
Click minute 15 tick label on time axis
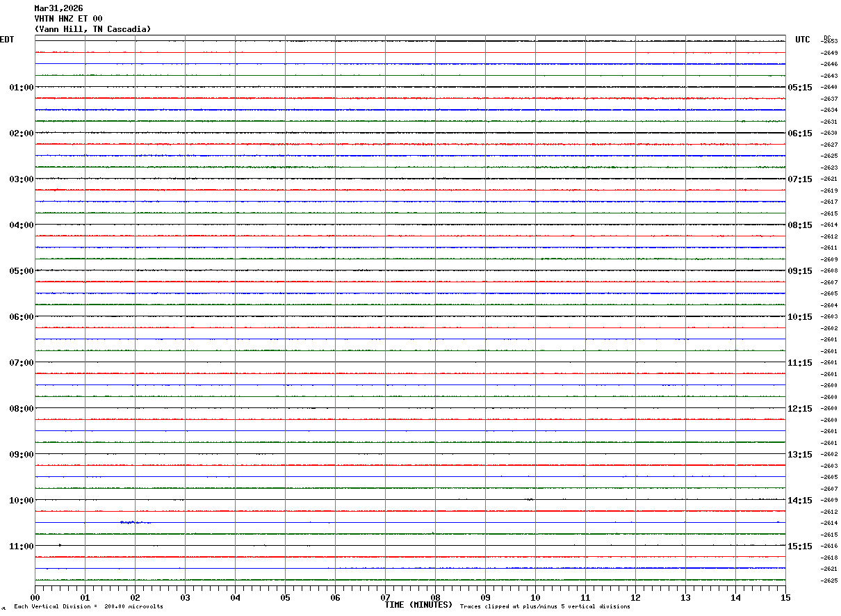pos(785,598)
